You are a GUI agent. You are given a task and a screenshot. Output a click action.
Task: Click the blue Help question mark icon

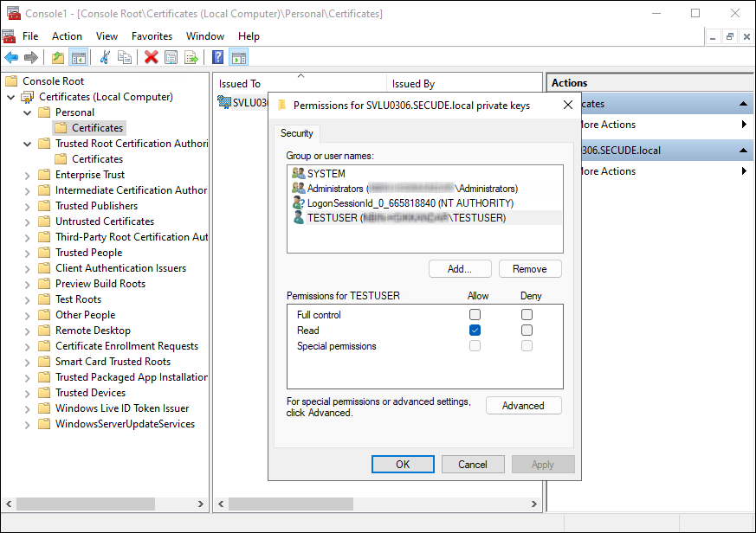pos(218,58)
